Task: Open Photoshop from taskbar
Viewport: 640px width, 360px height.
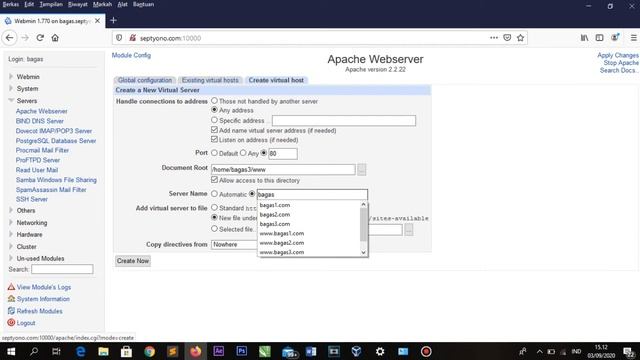Action: pos(242,351)
